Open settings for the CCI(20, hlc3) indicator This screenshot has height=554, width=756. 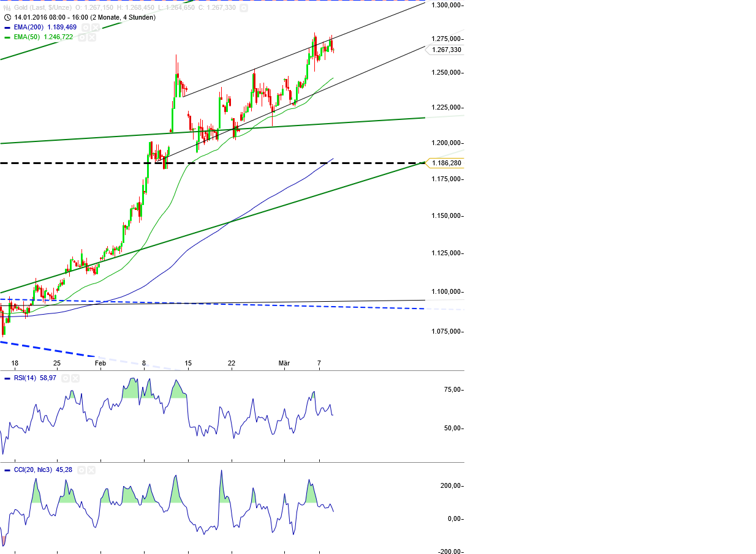click(x=81, y=470)
